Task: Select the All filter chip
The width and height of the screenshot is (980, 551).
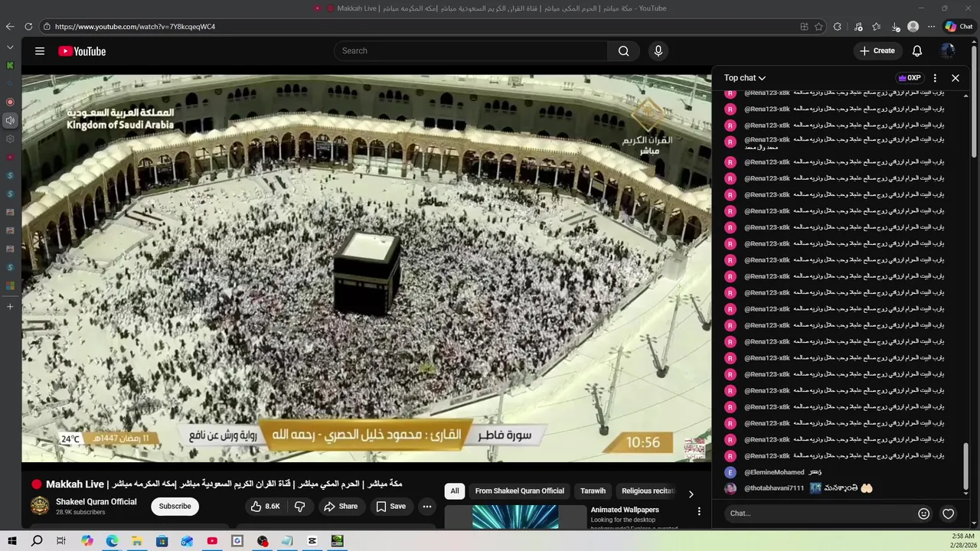Action: coord(455,491)
